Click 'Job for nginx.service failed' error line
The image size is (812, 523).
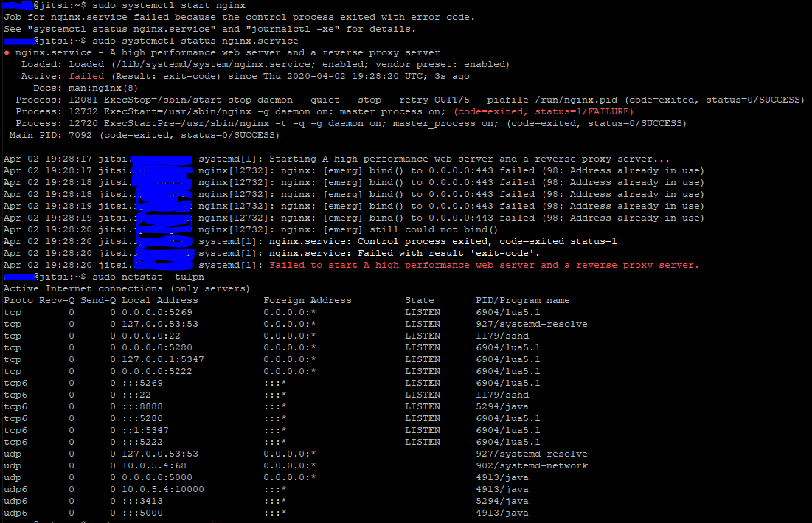pos(239,17)
